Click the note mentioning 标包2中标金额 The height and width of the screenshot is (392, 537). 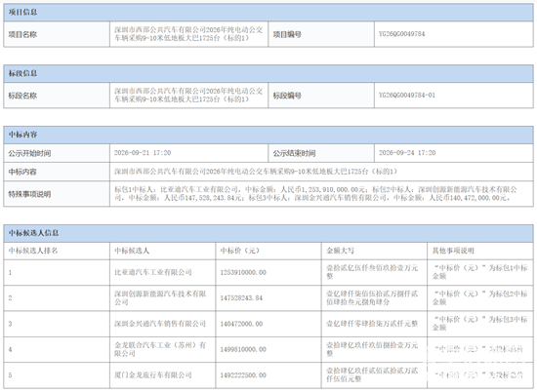(x=480, y=298)
